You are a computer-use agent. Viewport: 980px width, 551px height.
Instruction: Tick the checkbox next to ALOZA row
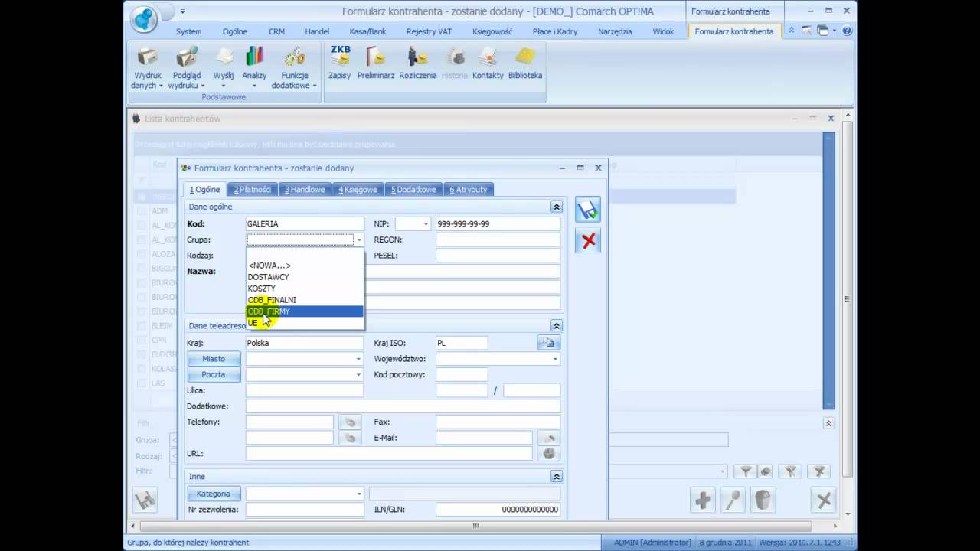(142, 255)
